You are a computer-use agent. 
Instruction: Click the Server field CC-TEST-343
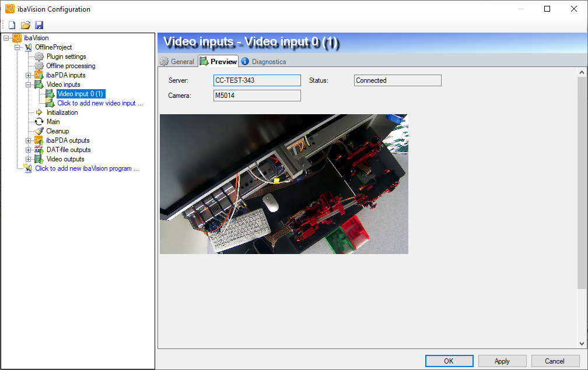coord(257,80)
